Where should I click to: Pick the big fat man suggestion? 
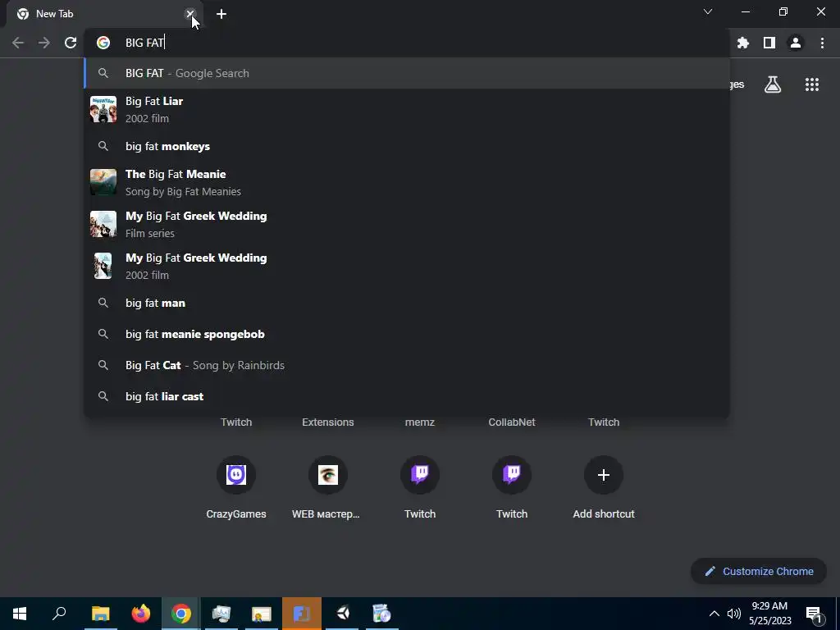click(407, 304)
